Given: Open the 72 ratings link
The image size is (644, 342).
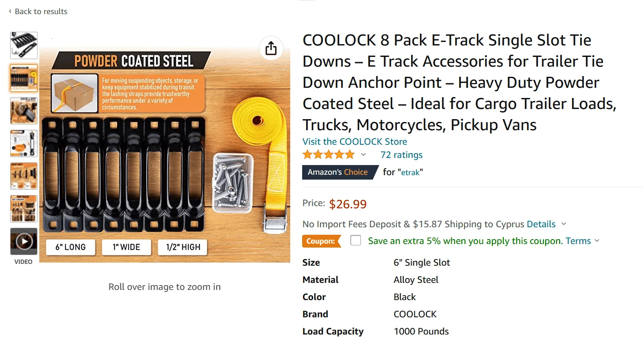Looking at the screenshot, I should tap(401, 155).
